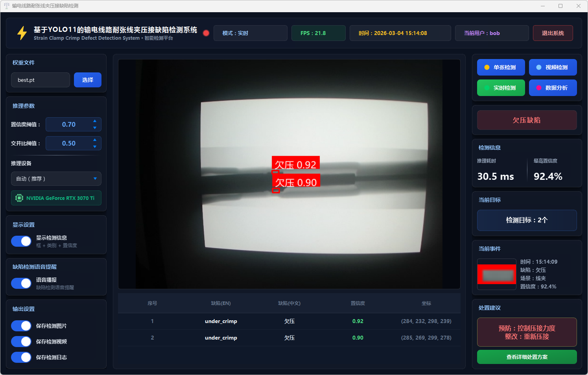Image resolution: width=588 pixels, height=375 pixels.
Task: Increase the IoU threshold using up arrow
Action: tap(95, 140)
